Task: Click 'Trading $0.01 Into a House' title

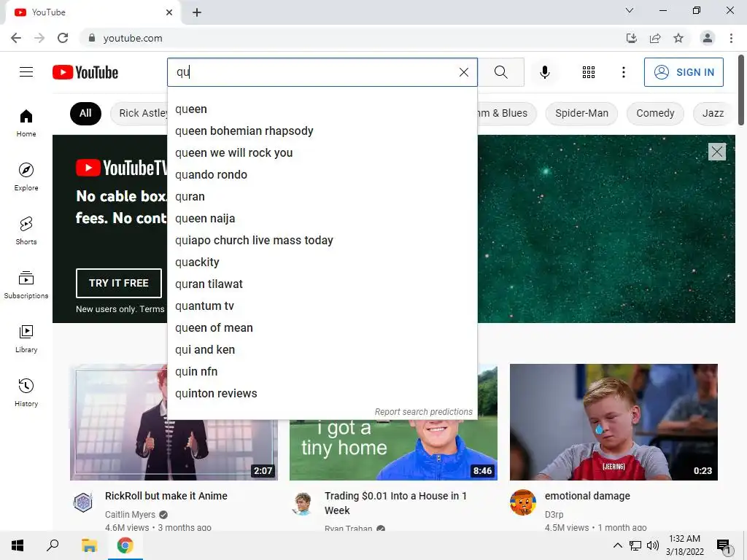Action: (x=395, y=503)
